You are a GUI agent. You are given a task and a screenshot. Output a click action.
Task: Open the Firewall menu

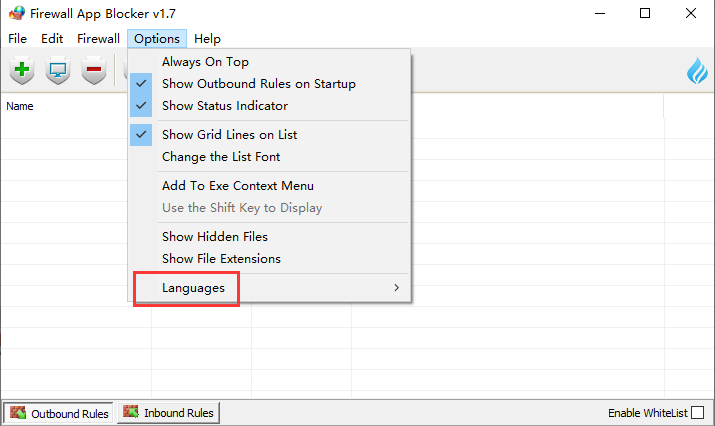[x=98, y=39]
